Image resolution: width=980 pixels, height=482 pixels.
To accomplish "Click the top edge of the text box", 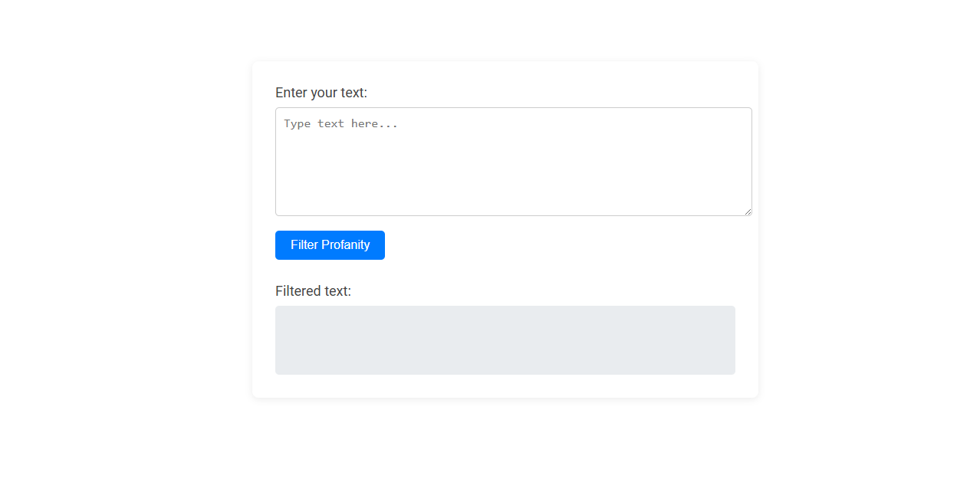I will point(513,108).
